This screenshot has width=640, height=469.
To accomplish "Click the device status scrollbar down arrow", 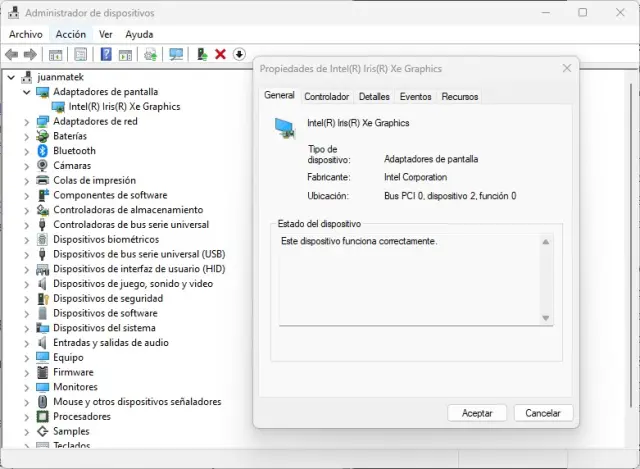I will (x=546, y=318).
